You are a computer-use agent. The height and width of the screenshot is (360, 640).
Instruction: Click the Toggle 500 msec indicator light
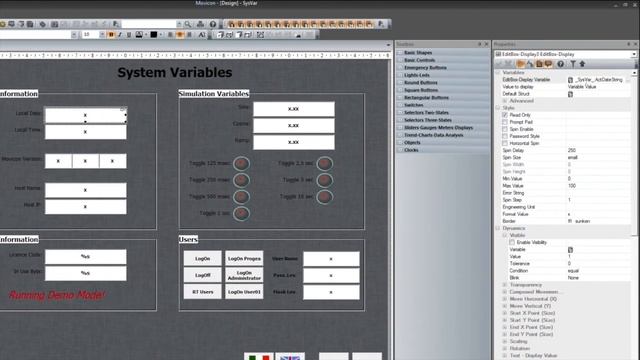[x=241, y=197]
